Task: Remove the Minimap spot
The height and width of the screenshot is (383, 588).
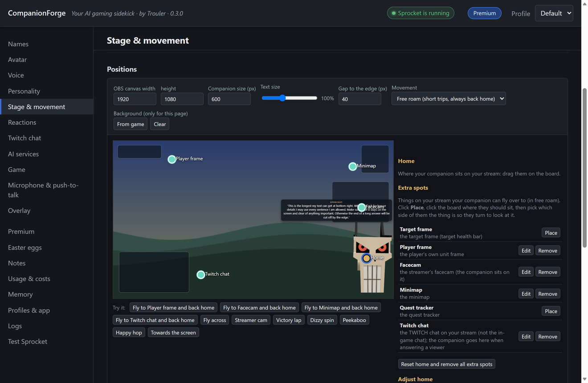Action: (548, 294)
